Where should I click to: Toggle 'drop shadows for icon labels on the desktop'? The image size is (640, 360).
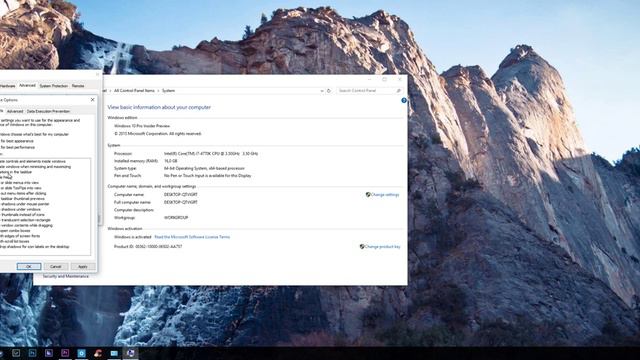(35, 247)
